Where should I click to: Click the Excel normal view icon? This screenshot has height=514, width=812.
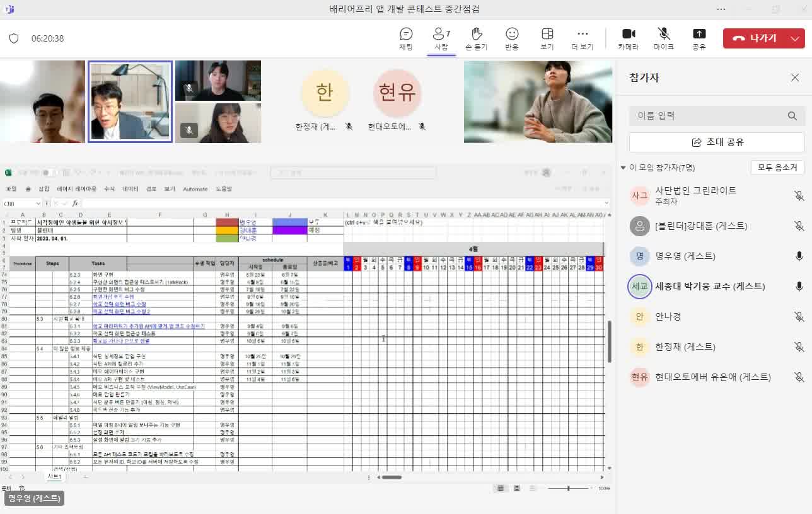click(501, 488)
